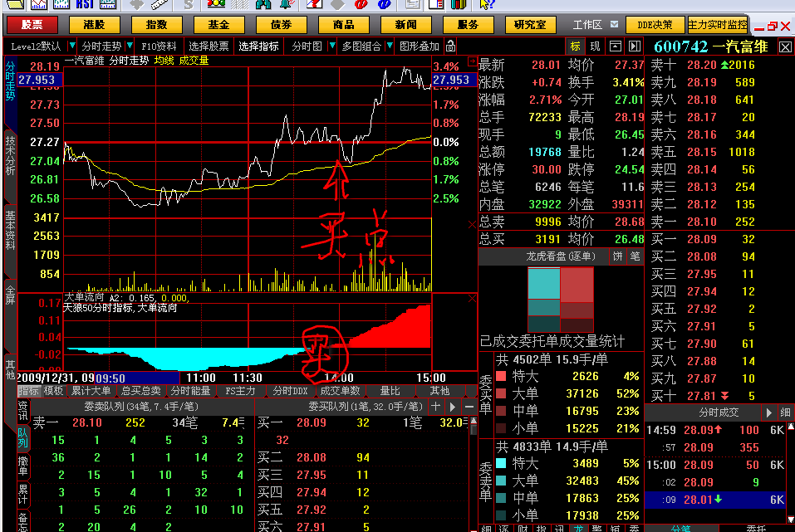
Task: Toggle the 现 mode button
Action: pyautogui.click(x=595, y=46)
